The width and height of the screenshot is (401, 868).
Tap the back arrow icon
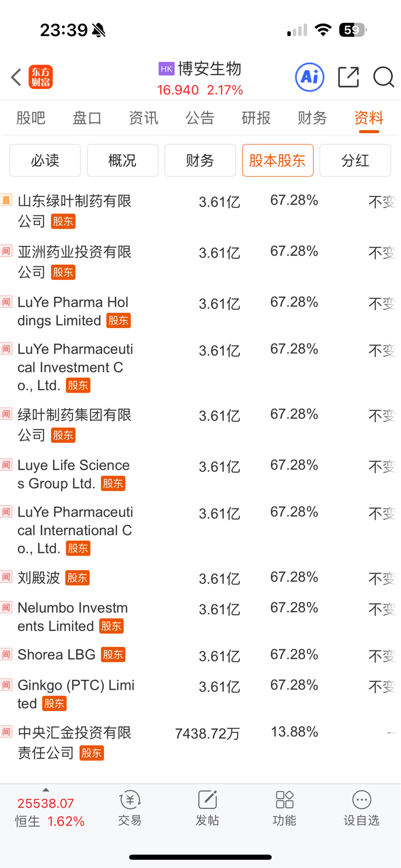16,77
